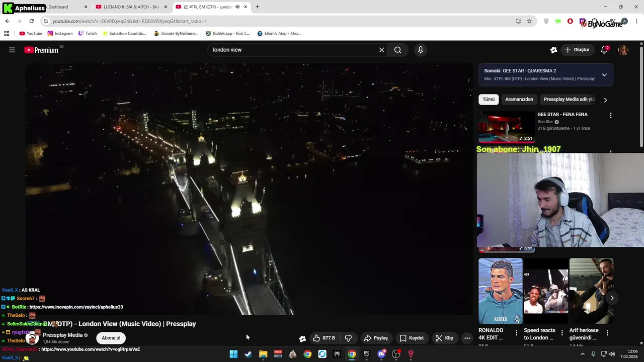Open GEE STAR - FENA FENA thumbnail
The width and height of the screenshot is (644, 362).
pyautogui.click(x=507, y=127)
